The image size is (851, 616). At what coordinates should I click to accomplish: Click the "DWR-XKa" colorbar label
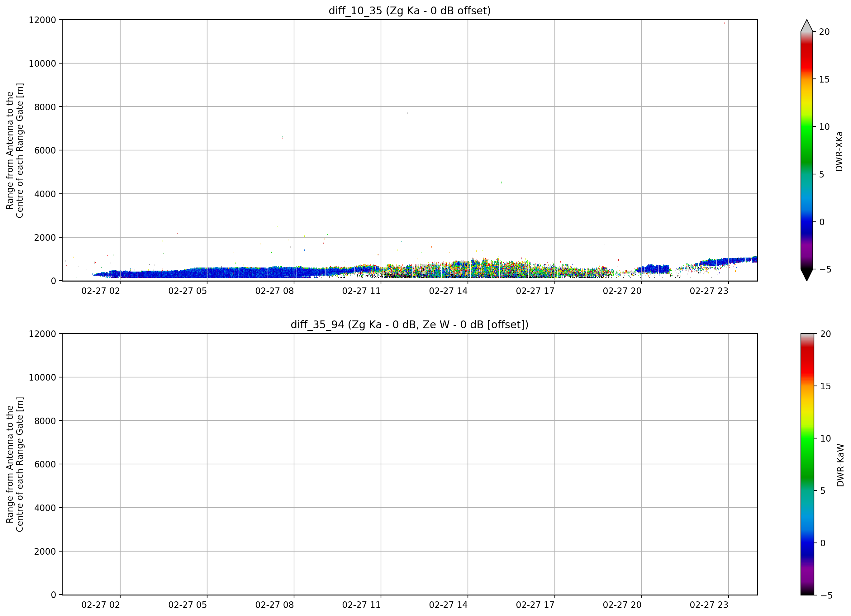[x=839, y=151]
